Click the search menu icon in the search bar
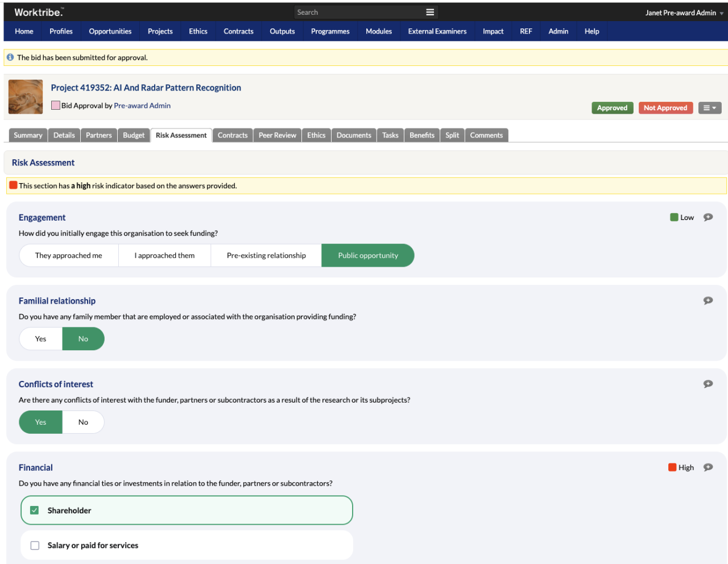The height and width of the screenshot is (564, 728). (x=431, y=11)
